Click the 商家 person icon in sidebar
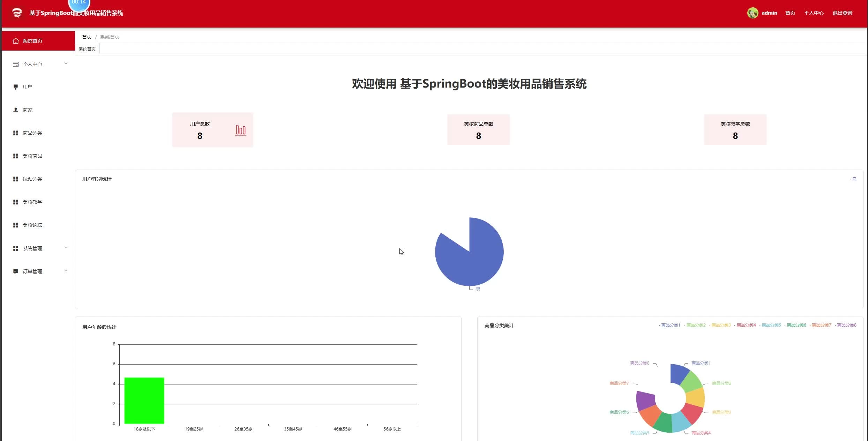The width and height of the screenshot is (868, 441). (x=15, y=110)
